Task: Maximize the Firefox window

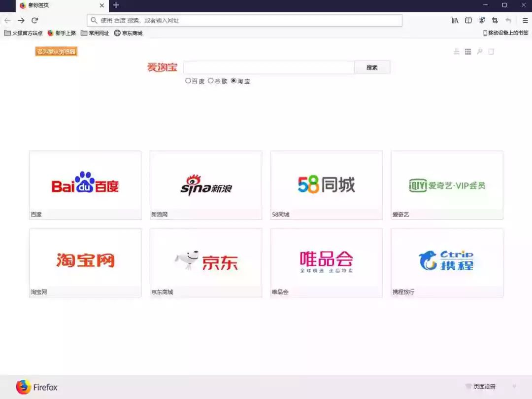Action: tap(504, 5)
